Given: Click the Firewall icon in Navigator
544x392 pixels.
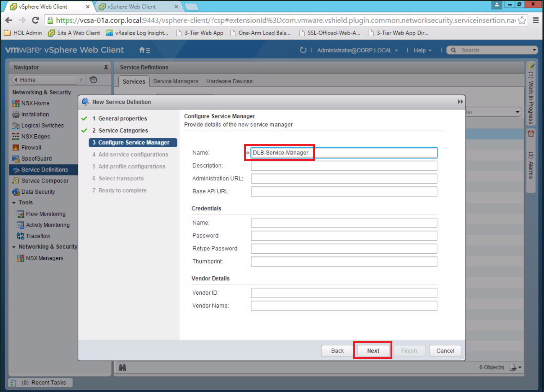Looking at the screenshot, I should click(16, 148).
